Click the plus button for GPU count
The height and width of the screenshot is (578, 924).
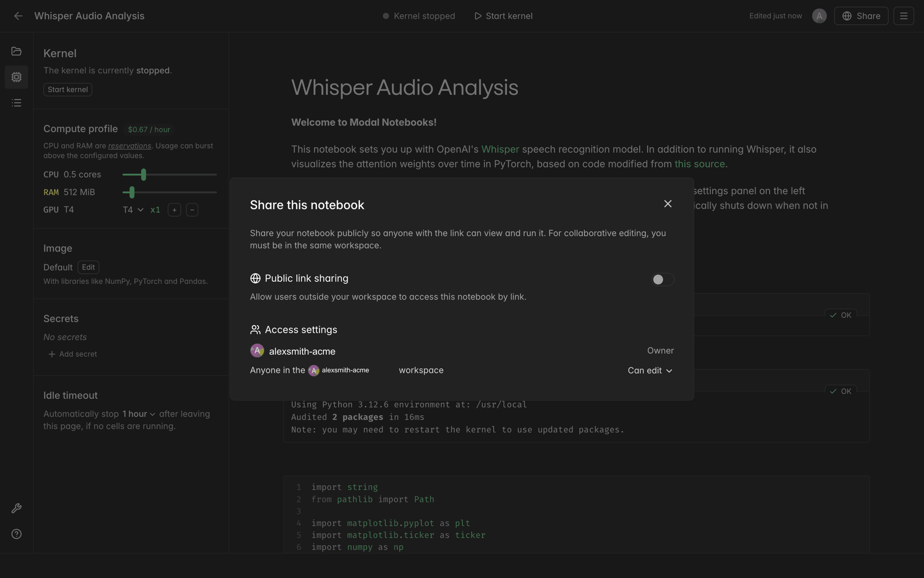174,210
